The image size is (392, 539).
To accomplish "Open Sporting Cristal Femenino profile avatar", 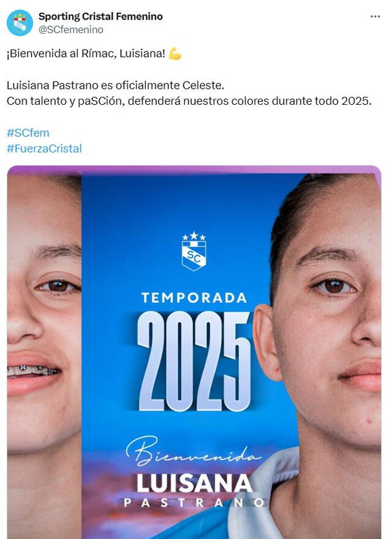I will tap(20, 23).
